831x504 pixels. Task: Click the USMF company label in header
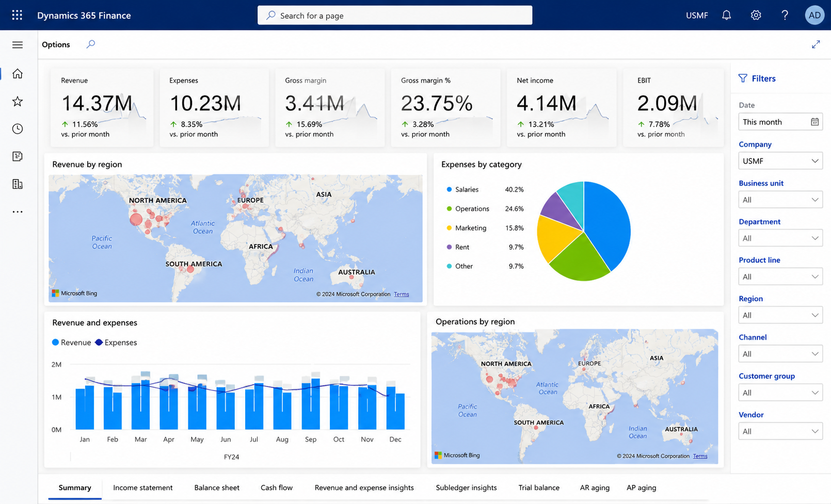(697, 15)
